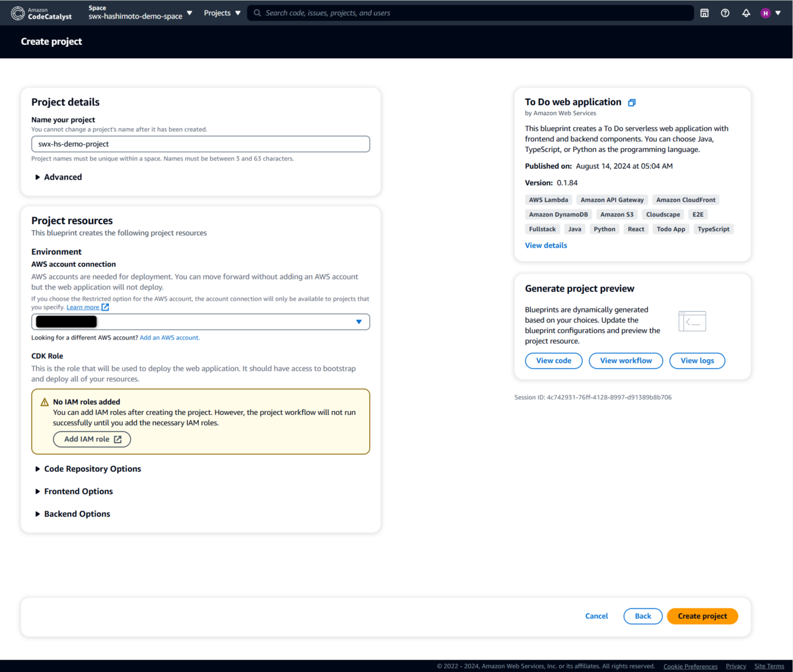Open the help question mark icon
Screen dimensions: 793x672
(725, 13)
